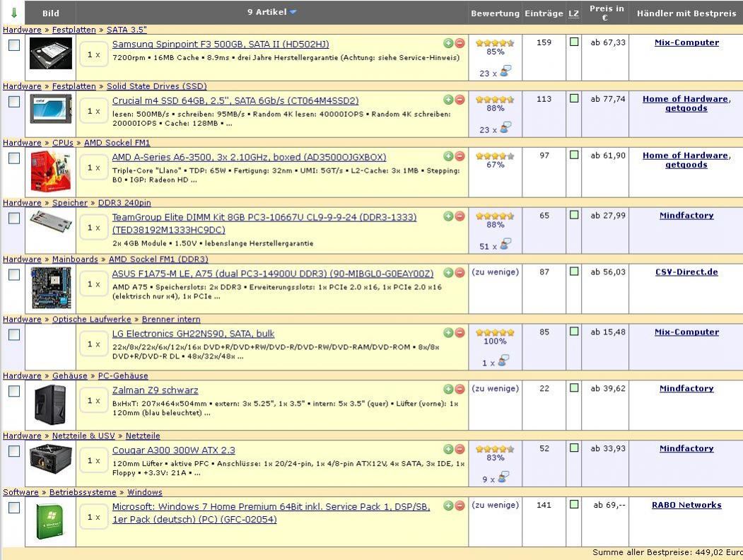Click red minus icon for Cougar A300 300W
This screenshot has width=743, height=560.
pyautogui.click(x=460, y=450)
